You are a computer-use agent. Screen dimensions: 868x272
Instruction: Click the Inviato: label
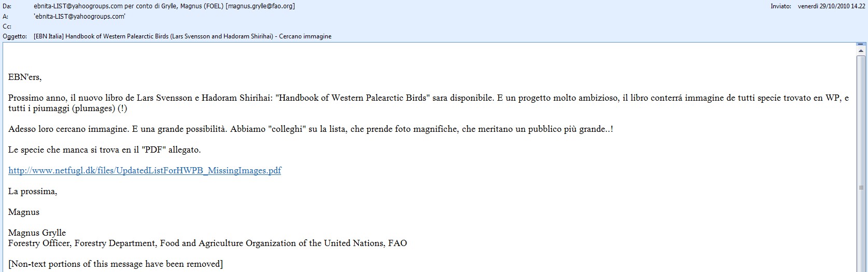(x=781, y=6)
